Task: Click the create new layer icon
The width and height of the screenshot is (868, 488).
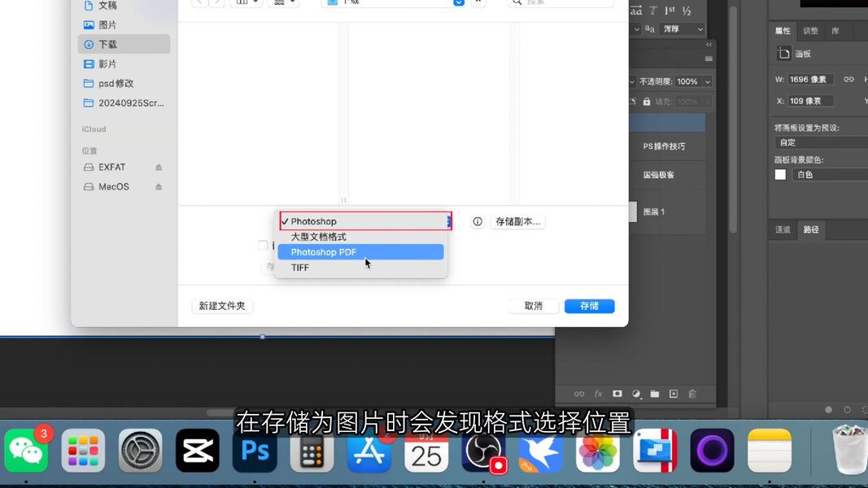Action: tap(674, 394)
